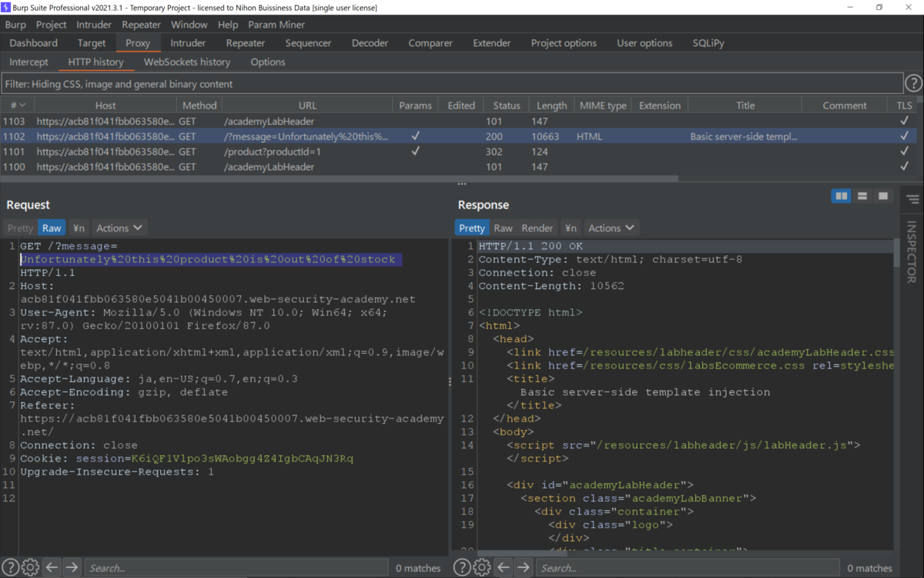Image resolution: width=924 pixels, height=578 pixels.
Task: Switch to the Target tab
Action: 92,43
